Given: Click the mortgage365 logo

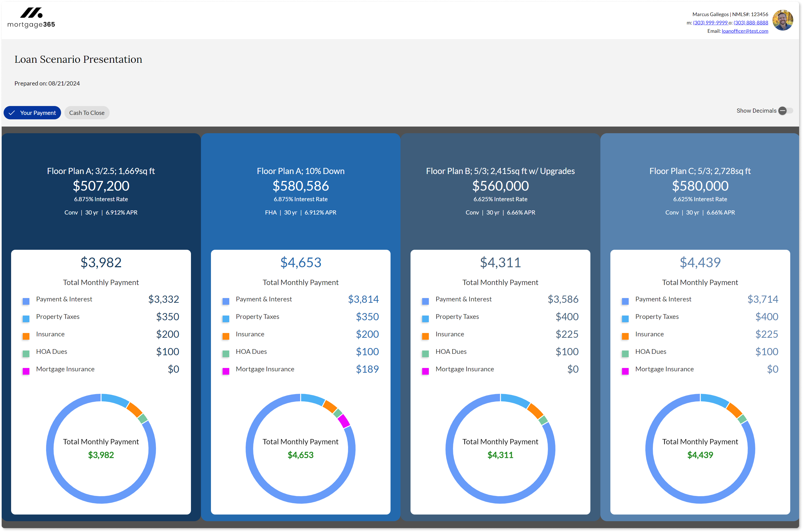Looking at the screenshot, I should [x=31, y=18].
